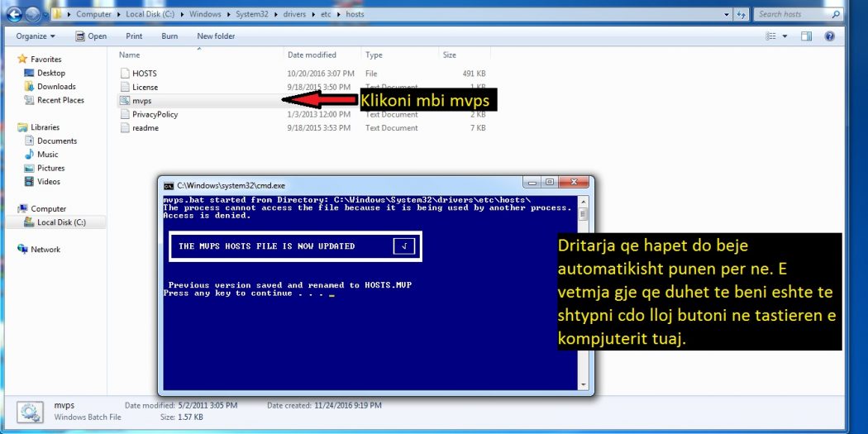Click Local Disk (C:) in the breadcrumb
868x434 pixels.
pyautogui.click(x=150, y=14)
